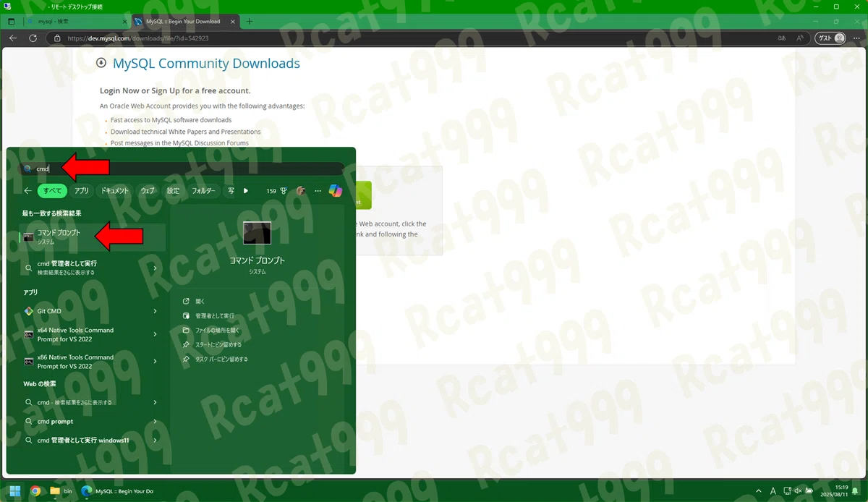Screen dimensions: 868x502
Task: Expand the x86 Native Tools chevron
Action: [155, 361]
